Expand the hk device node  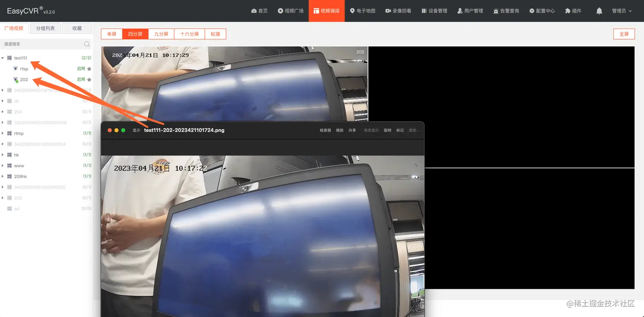coord(3,155)
